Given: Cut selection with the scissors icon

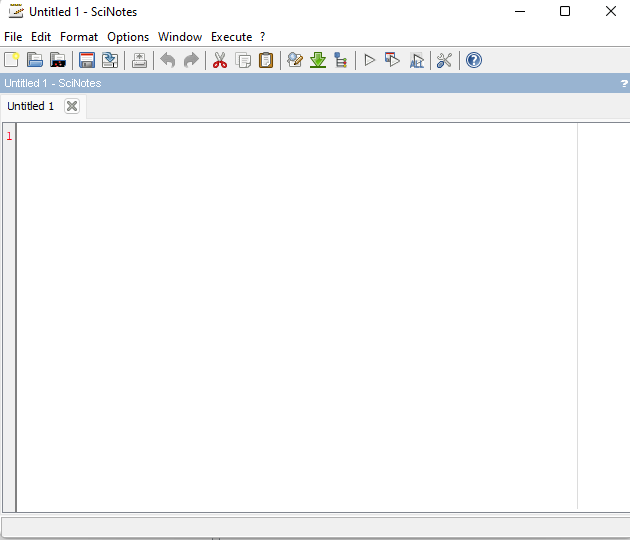Looking at the screenshot, I should pos(220,60).
